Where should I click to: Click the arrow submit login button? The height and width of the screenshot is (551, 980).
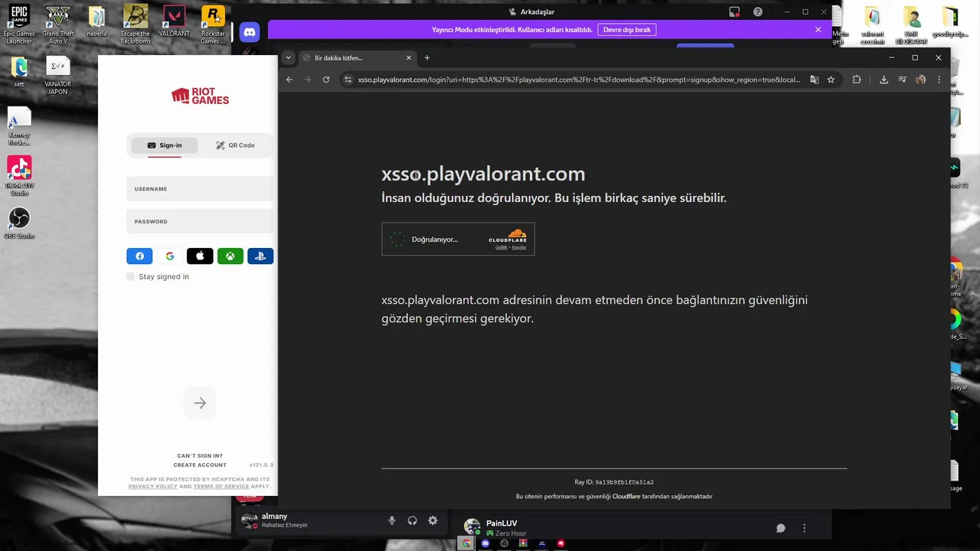(200, 403)
